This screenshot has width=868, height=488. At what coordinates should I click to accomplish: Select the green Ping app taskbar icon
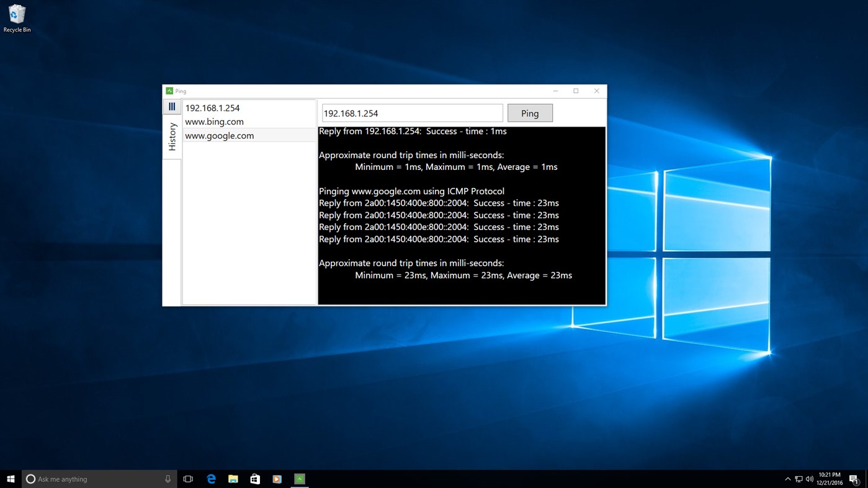point(300,478)
